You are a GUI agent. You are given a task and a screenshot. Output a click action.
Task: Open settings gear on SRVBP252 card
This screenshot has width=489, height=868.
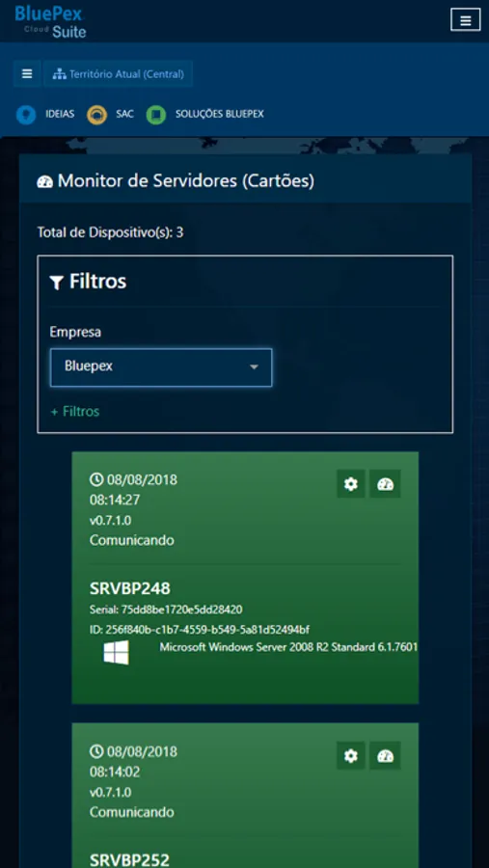350,755
